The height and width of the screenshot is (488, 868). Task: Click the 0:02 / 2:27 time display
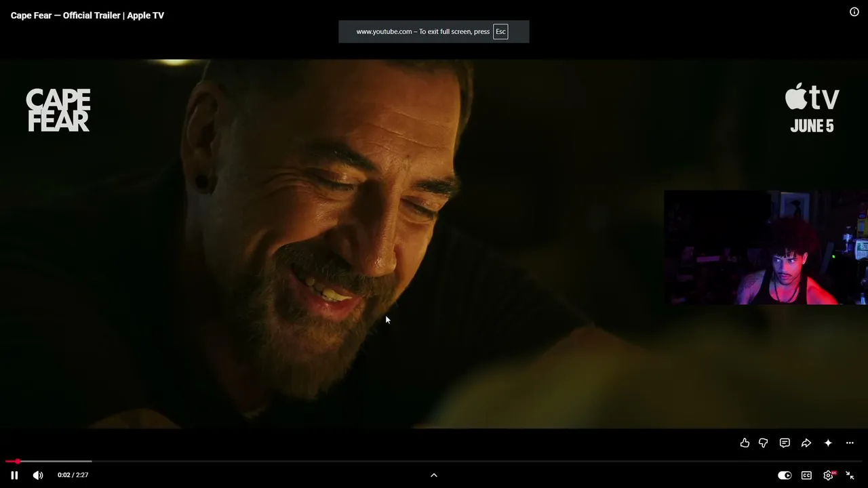(x=73, y=475)
